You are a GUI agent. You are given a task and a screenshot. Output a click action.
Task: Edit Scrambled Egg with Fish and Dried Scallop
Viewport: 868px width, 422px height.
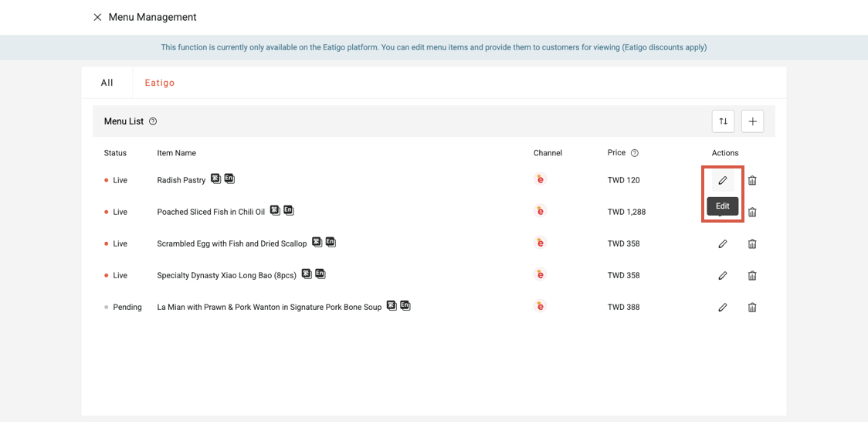tap(723, 243)
